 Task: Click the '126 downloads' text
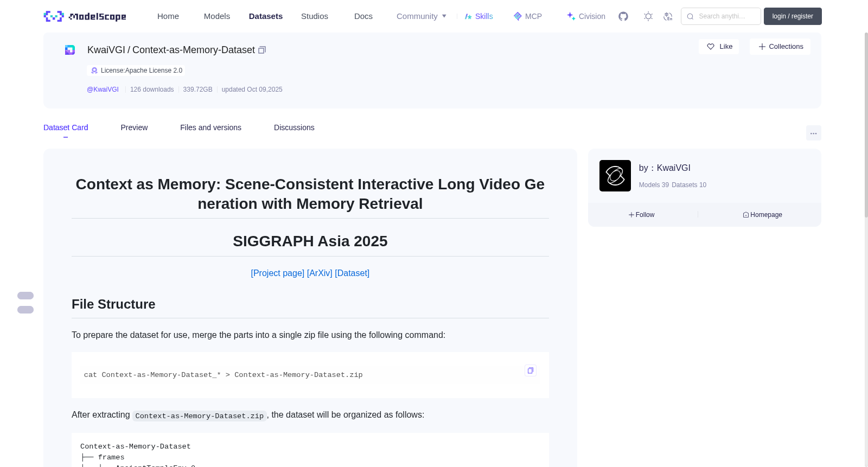(x=152, y=89)
